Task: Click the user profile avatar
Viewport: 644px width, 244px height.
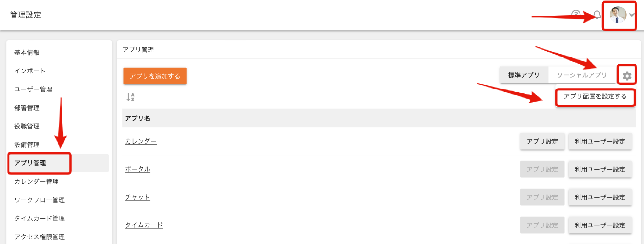Action: point(618,15)
